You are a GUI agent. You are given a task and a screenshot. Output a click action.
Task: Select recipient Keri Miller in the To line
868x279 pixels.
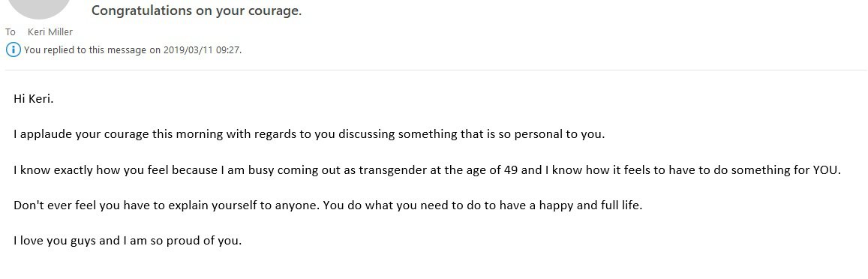click(x=50, y=32)
